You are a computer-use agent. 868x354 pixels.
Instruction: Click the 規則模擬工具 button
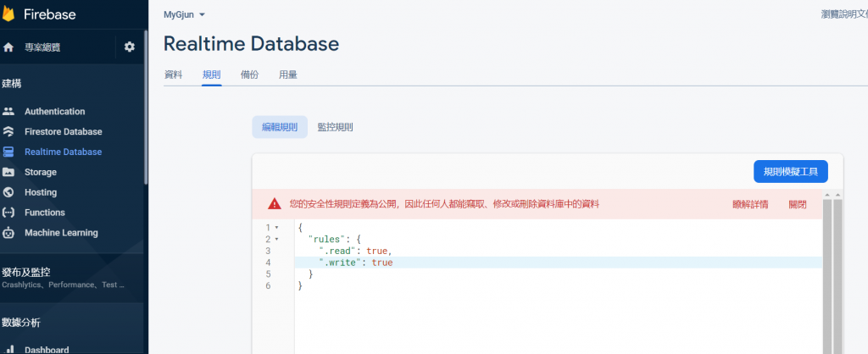(791, 171)
